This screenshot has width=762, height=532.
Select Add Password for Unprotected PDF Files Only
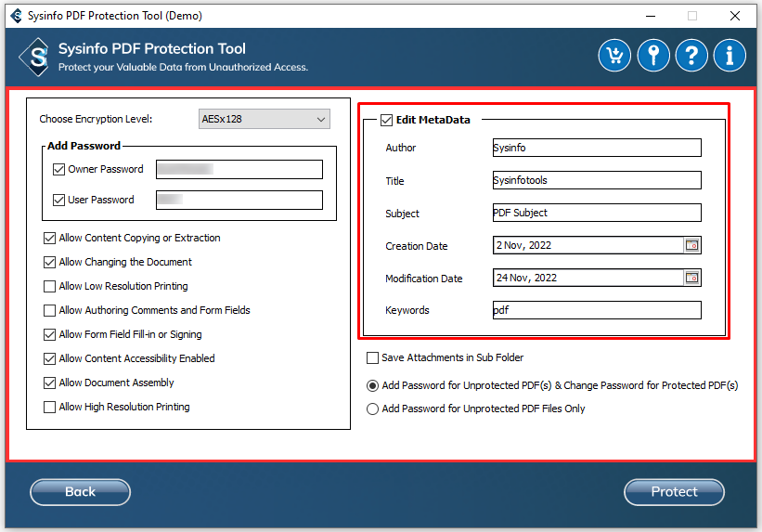click(373, 409)
